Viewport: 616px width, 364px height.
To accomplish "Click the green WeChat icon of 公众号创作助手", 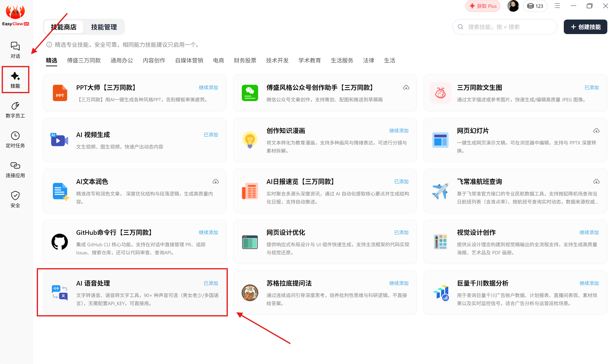I will pos(250,93).
